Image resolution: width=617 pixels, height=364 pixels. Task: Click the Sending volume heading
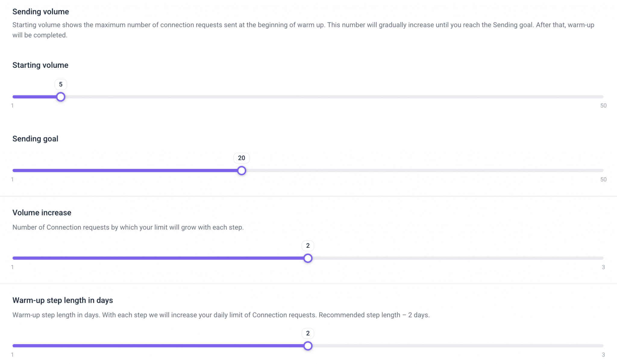(x=40, y=12)
